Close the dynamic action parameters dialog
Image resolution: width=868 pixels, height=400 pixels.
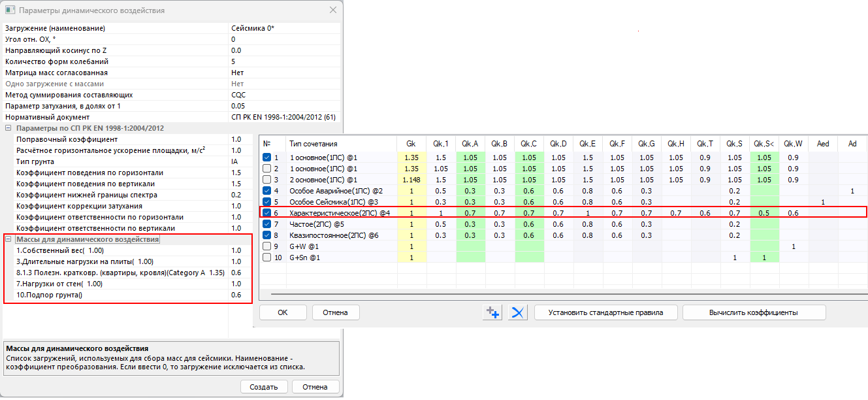point(333,10)
